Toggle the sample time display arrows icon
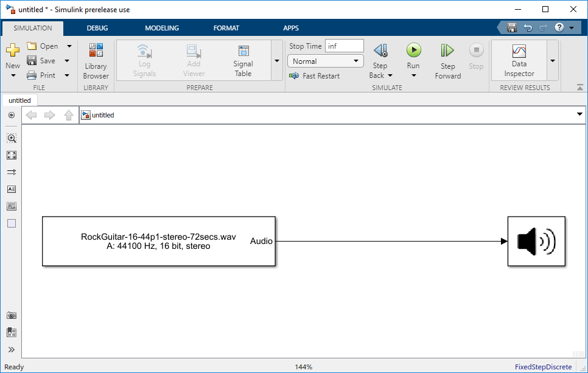The height and width of the screenshot is (373, 588). click(12, 172)
